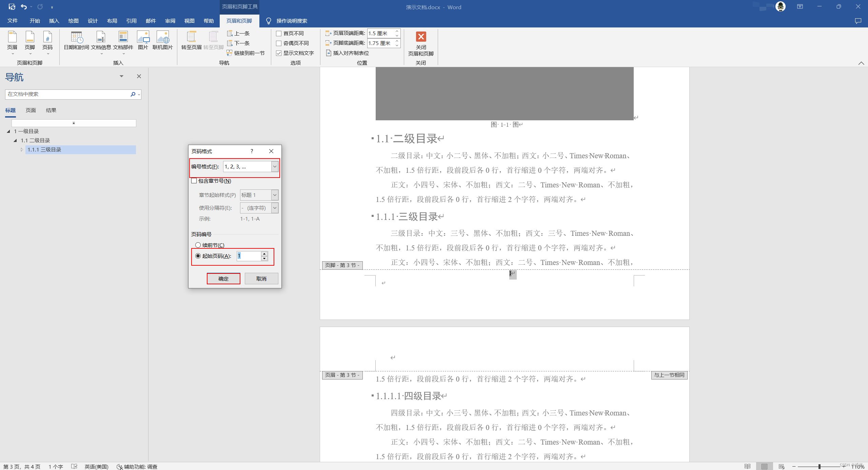Click the 页码 page number icon

point(47,37)
